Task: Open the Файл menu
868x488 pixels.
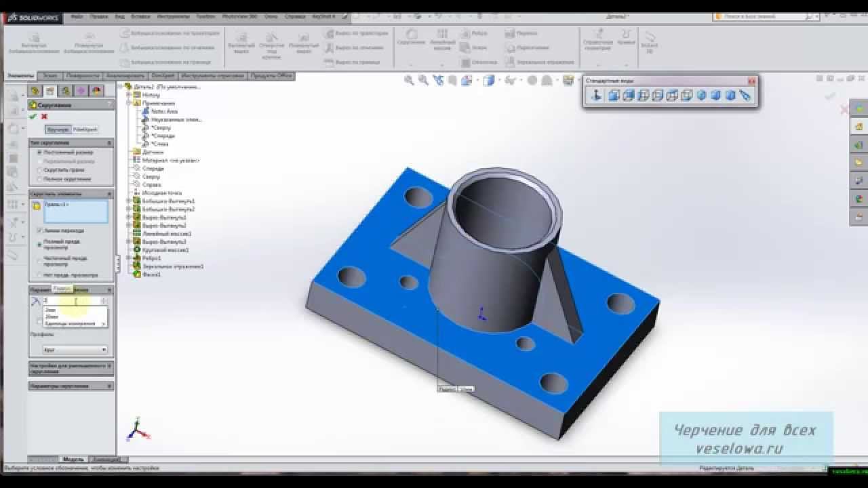Action: (77, 16)
